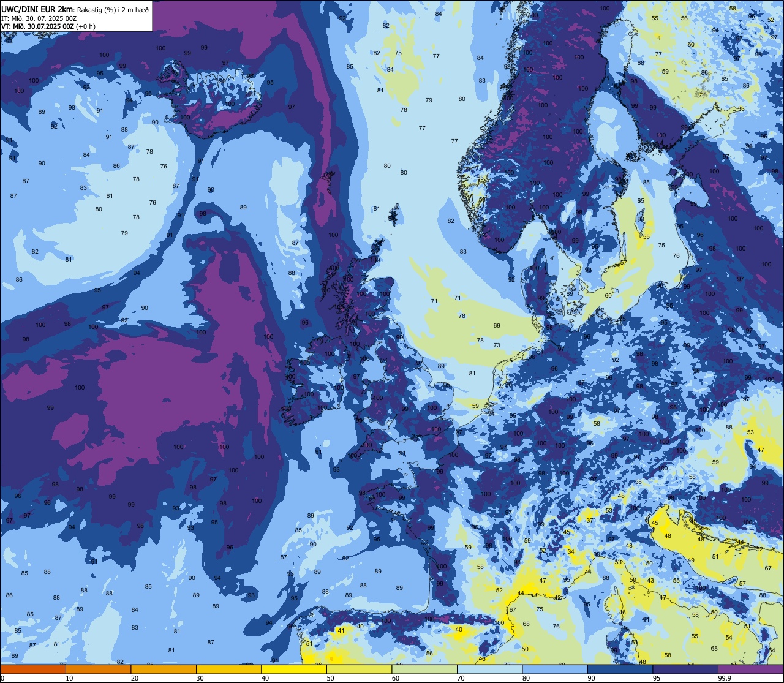Click the legend tick label "95"
The height and width of the screenshot is (683, 784).
tap(657, 678)
